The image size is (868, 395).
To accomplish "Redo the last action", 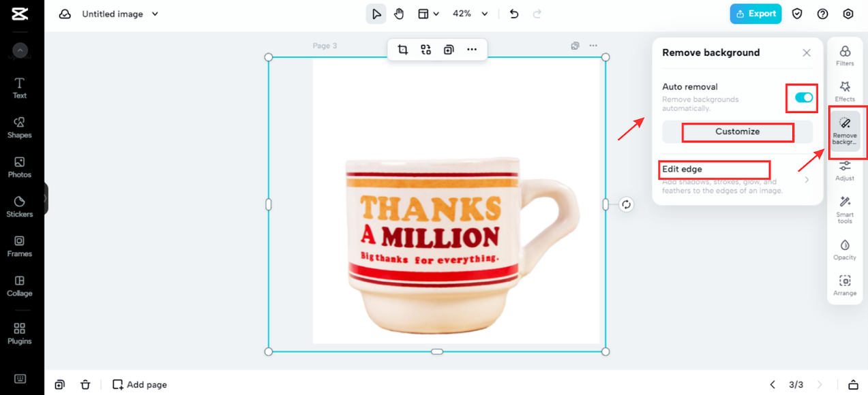I will [x=537, y=14].
